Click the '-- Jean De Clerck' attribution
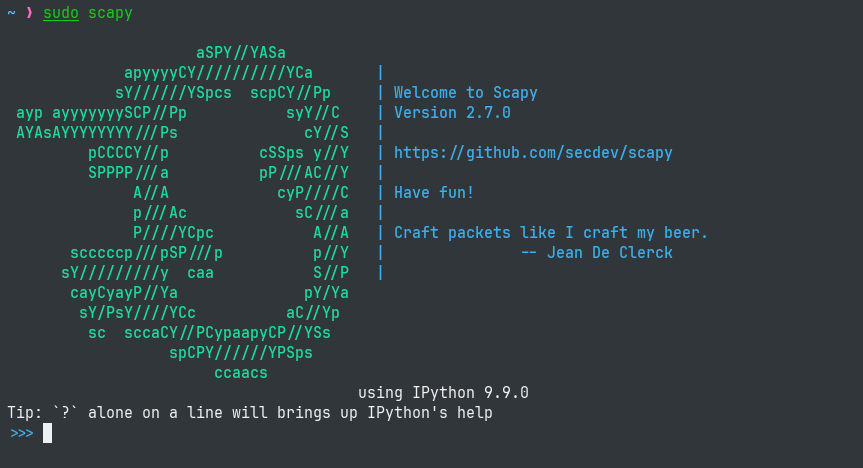This screenshot has width=863, height=468. click(597, 253)
